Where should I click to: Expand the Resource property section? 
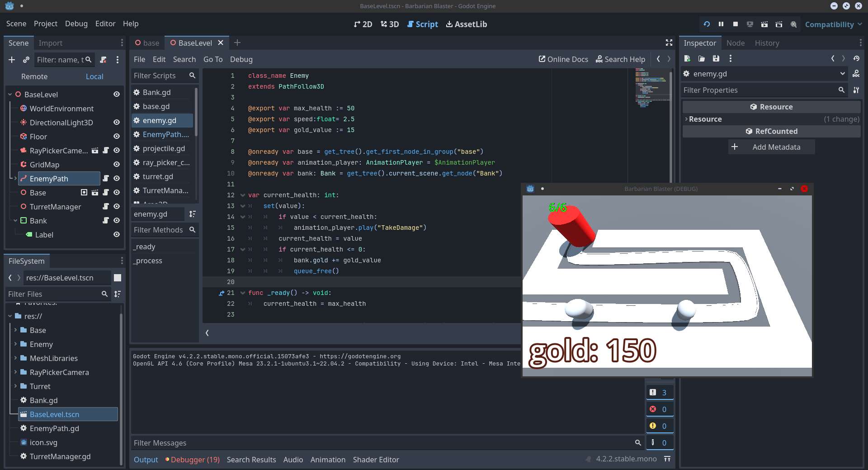[771, 119]
